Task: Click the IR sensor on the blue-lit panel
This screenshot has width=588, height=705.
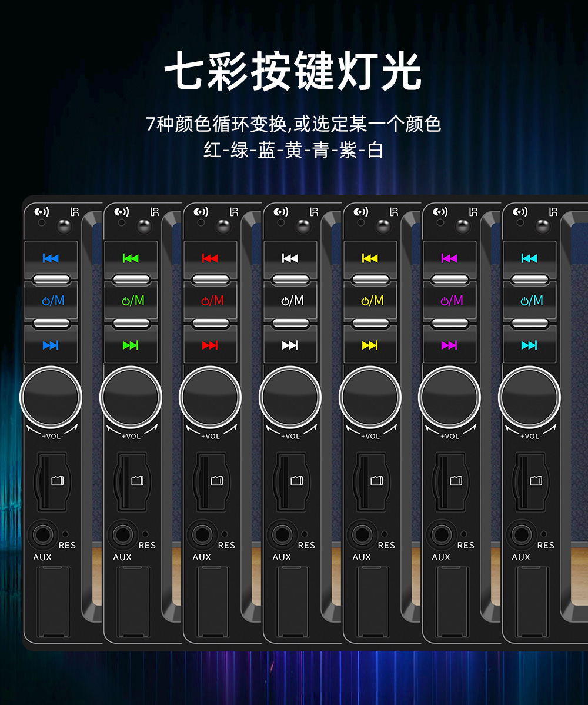Action: pos(64,226)
